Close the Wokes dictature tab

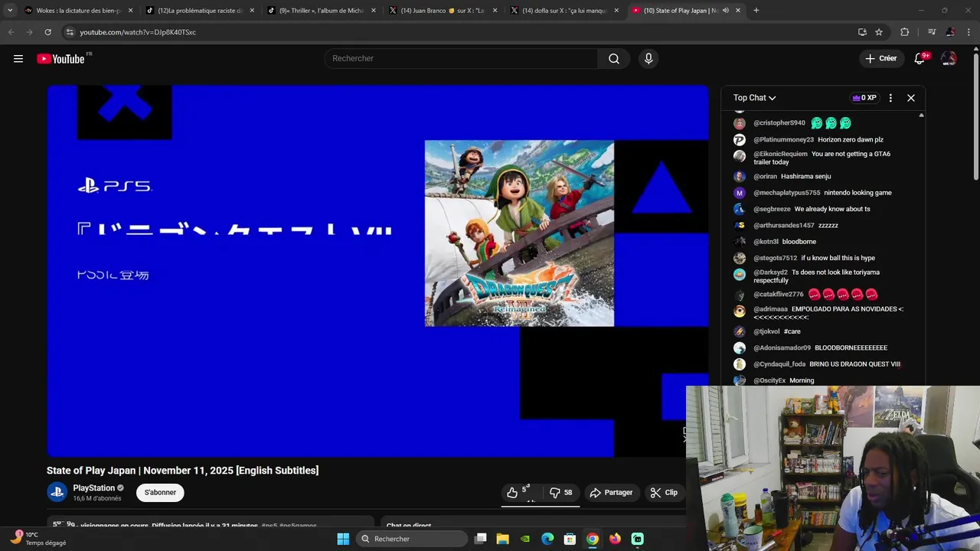[x=130, y=11]
